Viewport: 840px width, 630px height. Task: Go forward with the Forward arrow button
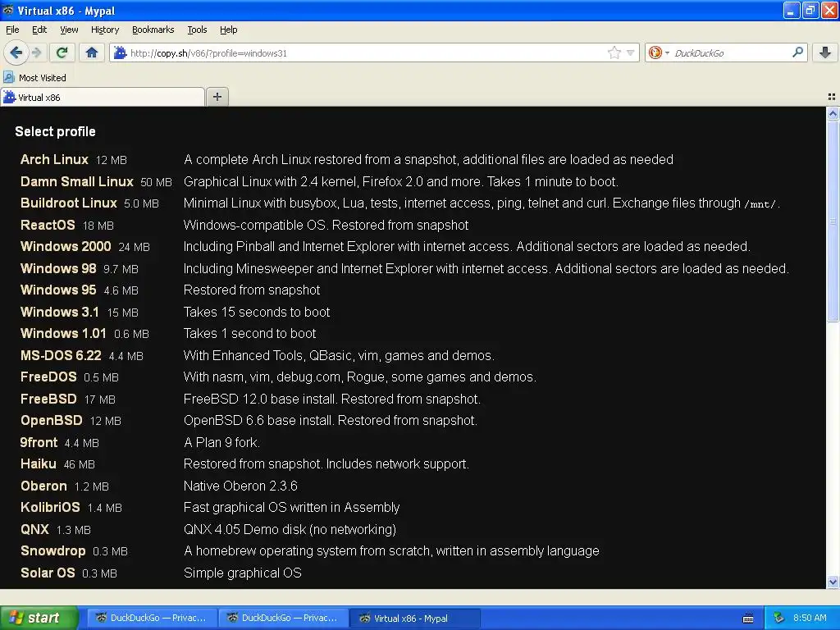[36, 52]
